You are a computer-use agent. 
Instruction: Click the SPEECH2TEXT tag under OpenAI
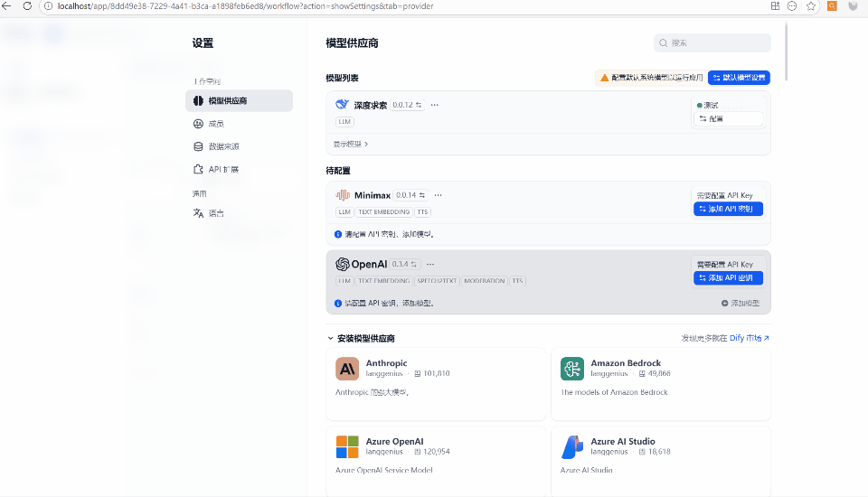[x=437, y=281]
